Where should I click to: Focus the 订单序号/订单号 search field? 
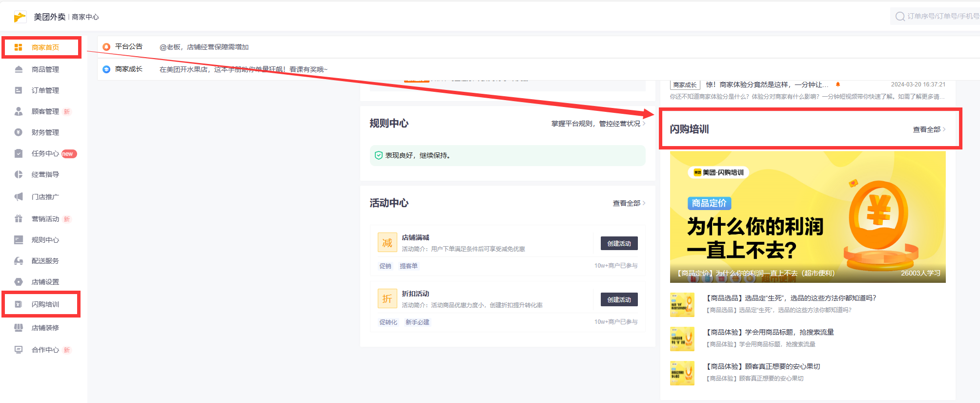click(x=935, y=17)
